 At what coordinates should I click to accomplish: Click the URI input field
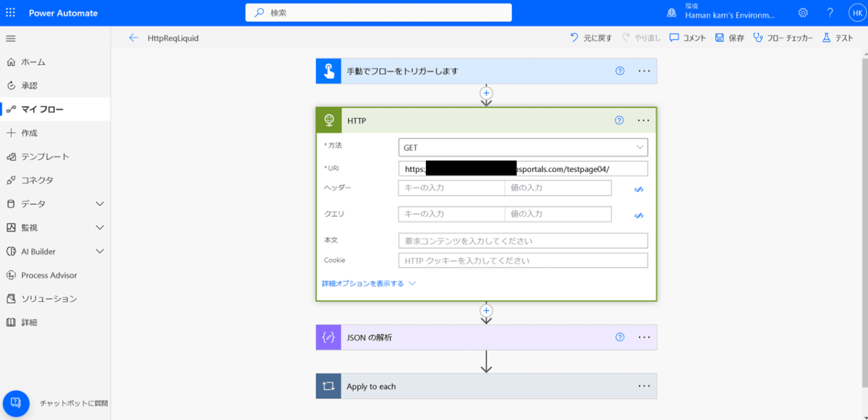click(523, 168)
